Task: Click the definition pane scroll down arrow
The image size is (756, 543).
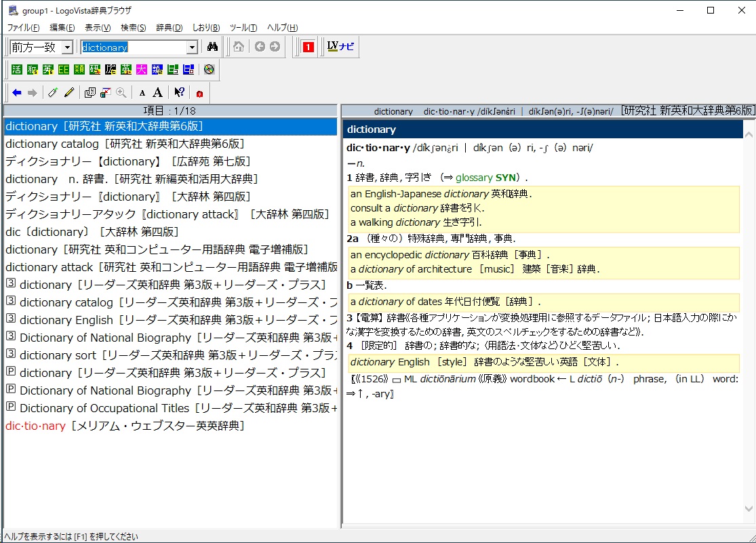Action: point(749,508)
